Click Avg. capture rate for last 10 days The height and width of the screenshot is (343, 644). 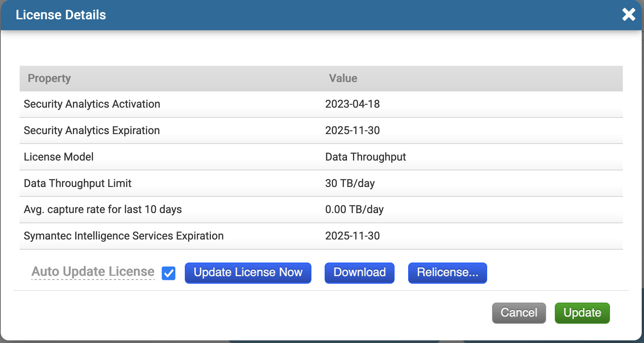[103, 209]
